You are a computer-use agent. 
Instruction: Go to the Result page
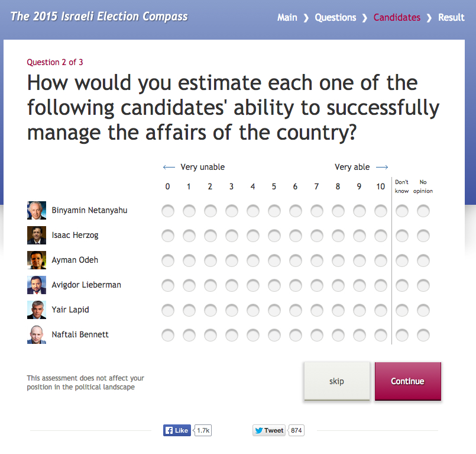coord(451,17)
